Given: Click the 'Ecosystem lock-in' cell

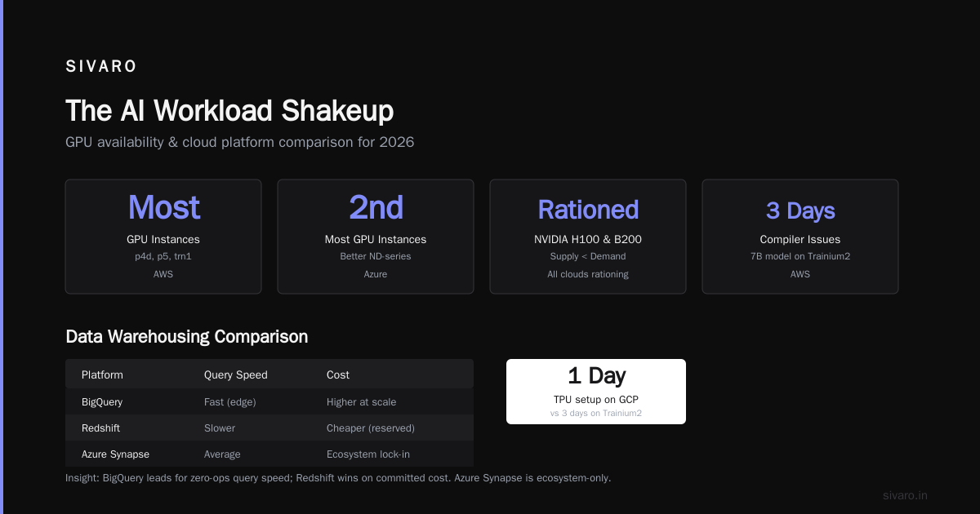Looking at the screenshot, I should click(367, 454).
